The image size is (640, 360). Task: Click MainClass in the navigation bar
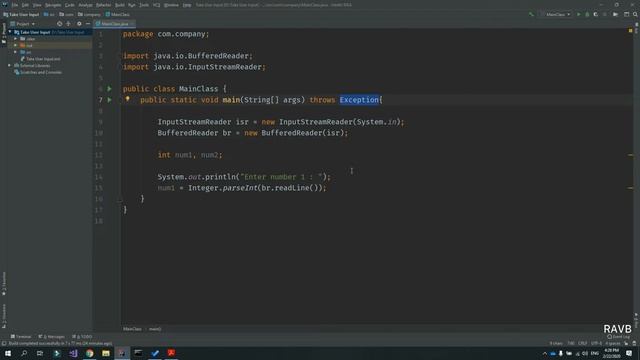[118, 14]
